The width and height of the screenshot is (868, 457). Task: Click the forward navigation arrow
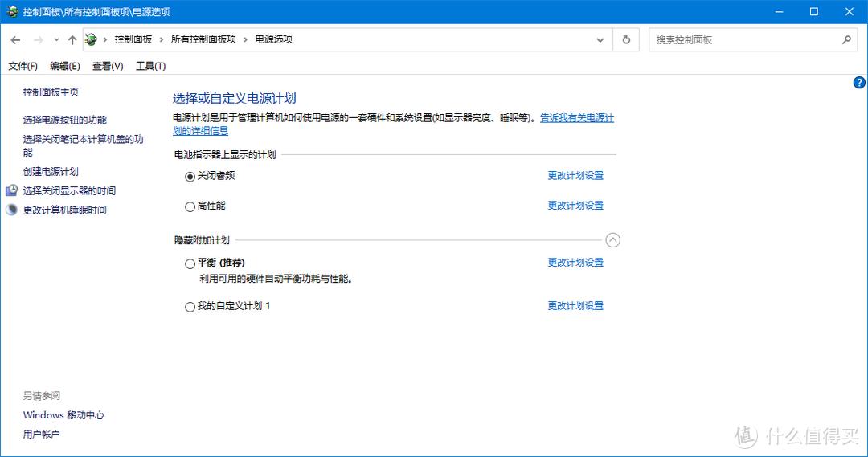coord(39,40)
